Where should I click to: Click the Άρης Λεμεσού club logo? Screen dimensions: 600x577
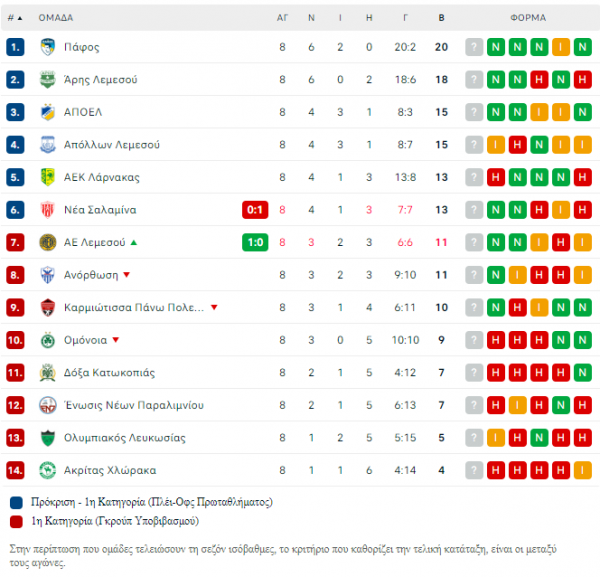(x=47, y=80)
